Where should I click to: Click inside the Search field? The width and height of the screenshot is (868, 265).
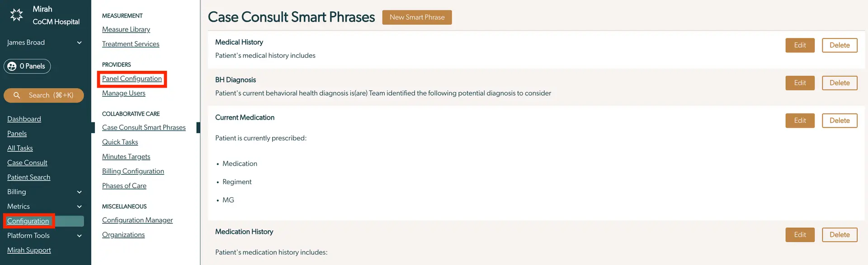(x=44, y=95)
